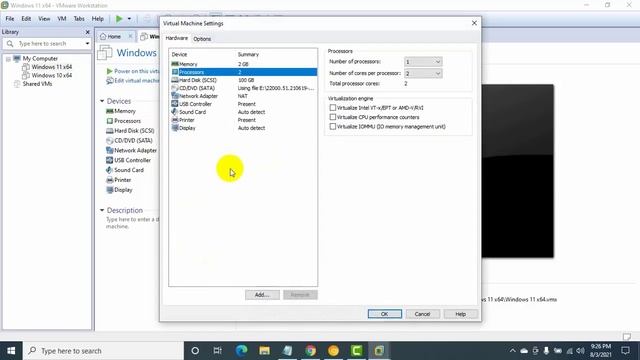Select Sound Card icon in device list

(x=175, y=112)
